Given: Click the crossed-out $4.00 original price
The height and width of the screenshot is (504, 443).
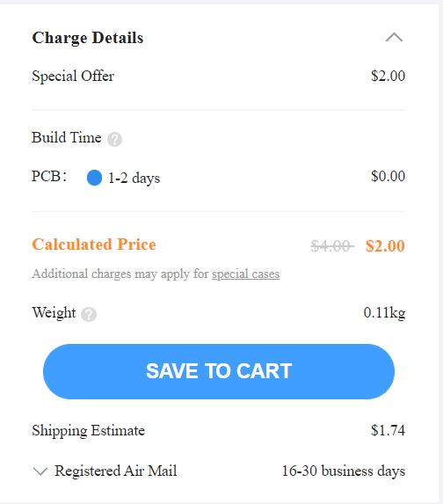Looking at the screenshot, I should point(332,246).
